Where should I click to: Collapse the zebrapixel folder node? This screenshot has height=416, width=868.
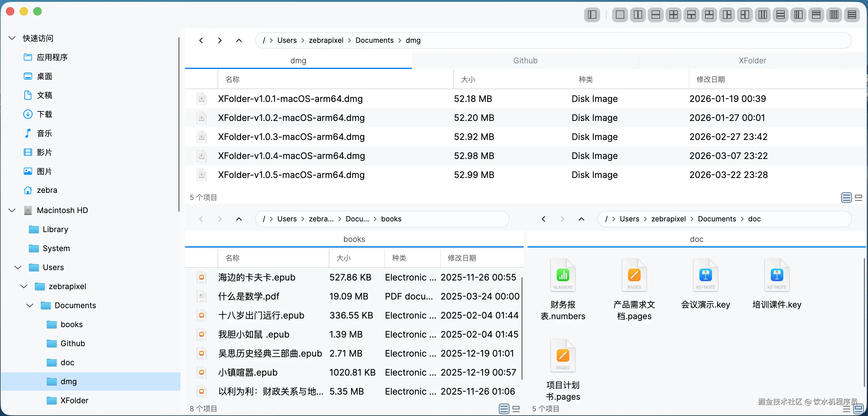click(x=24, y=286)
